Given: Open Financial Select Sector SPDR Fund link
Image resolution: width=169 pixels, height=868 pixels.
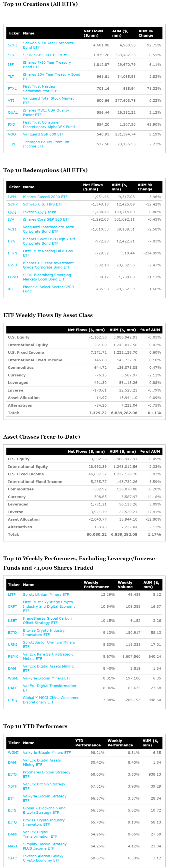Looking at the screenshot, I should (48, 289).
